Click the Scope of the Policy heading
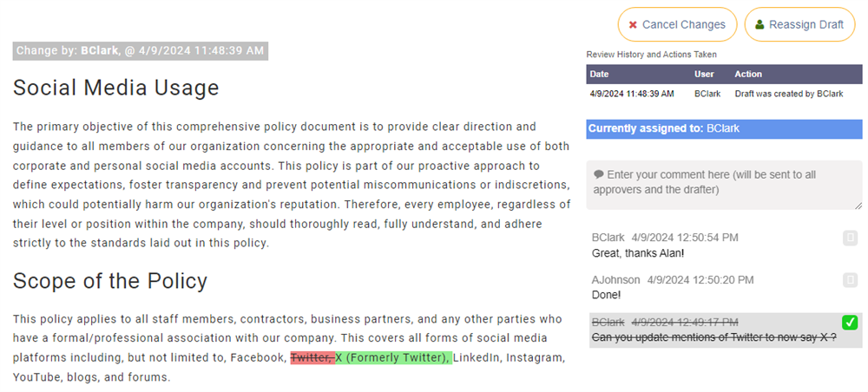 [x=110, y=281]
